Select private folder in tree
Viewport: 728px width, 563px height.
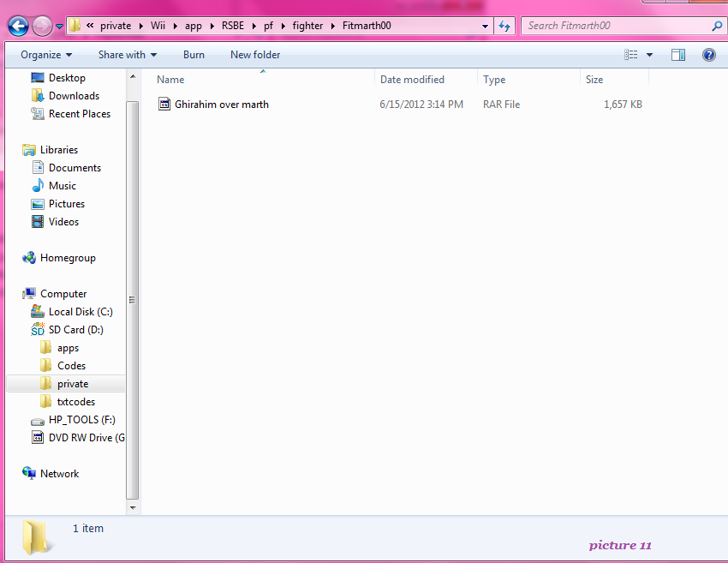(65, 384)
